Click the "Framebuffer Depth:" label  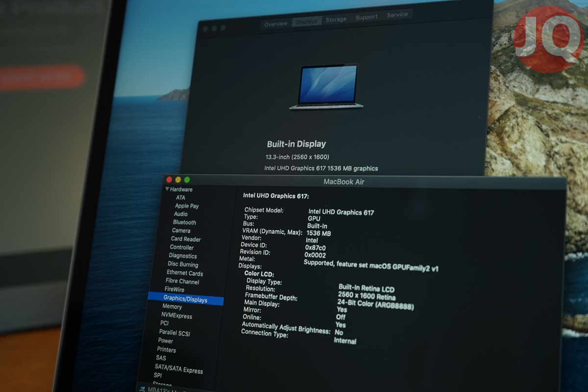[x=271, y=297]
